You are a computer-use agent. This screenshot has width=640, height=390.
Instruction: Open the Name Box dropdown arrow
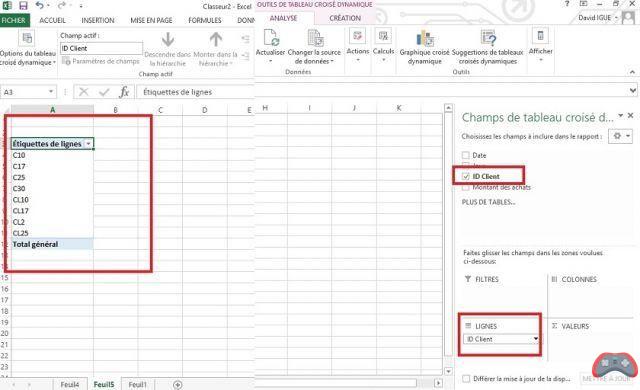click(x=51, y=92)
